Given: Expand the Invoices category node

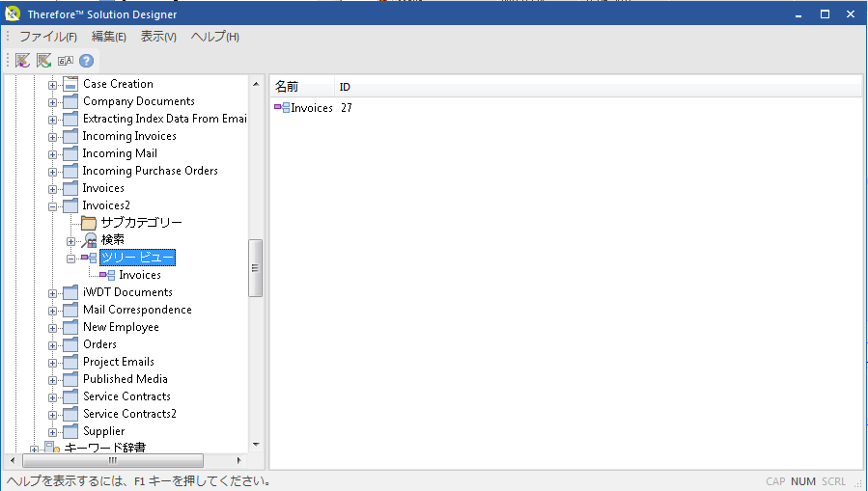Looking at the screenshot, I should 52,189.
